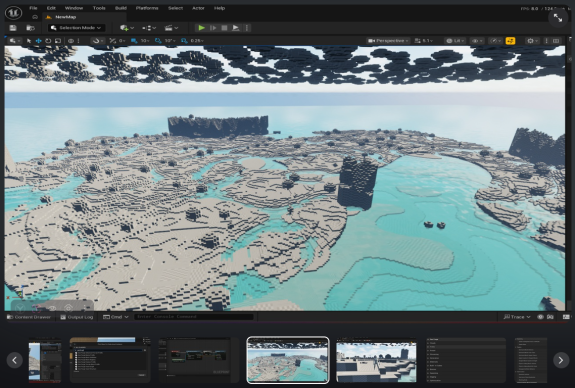The image size is (575, 388).
Task: Toggle the yellow highlighted viewport button
Action: coord(510,41)
